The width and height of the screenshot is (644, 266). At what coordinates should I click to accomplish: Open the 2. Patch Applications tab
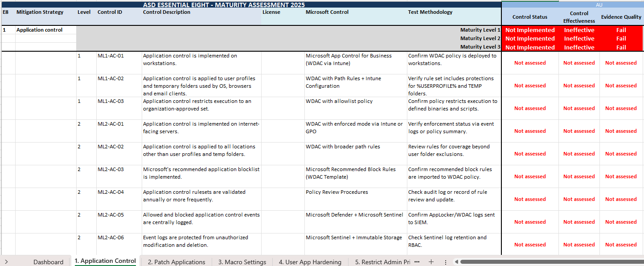click(x=176, y=262)
